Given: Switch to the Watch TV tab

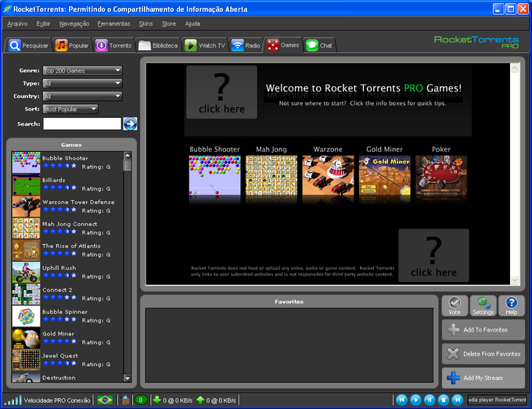Looking at the screenshot, I should pyautogui.click(x=205, y=45).
